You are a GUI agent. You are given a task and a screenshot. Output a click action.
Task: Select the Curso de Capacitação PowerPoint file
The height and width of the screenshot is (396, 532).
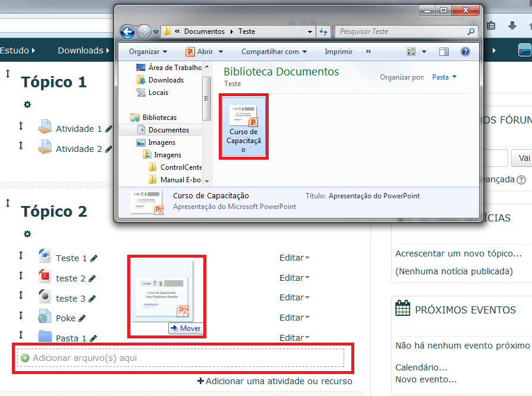pos(244,126)
